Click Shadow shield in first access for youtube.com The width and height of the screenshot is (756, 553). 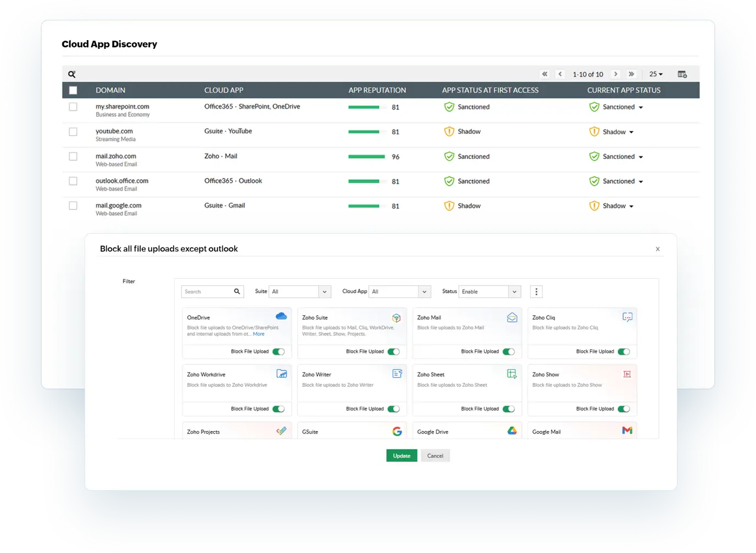449,131
